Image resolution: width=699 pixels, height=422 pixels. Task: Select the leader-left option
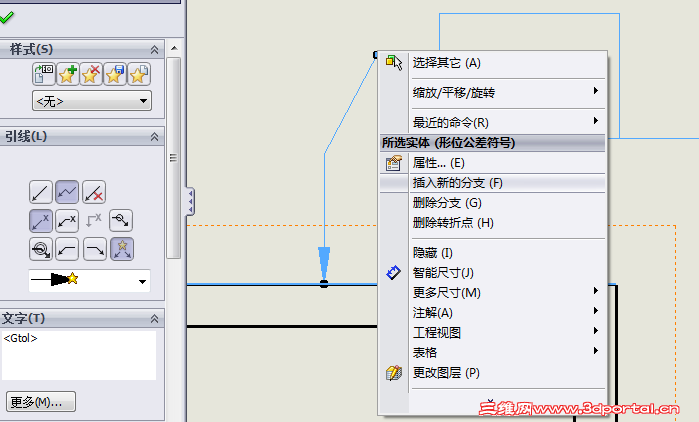click(67, 249)
